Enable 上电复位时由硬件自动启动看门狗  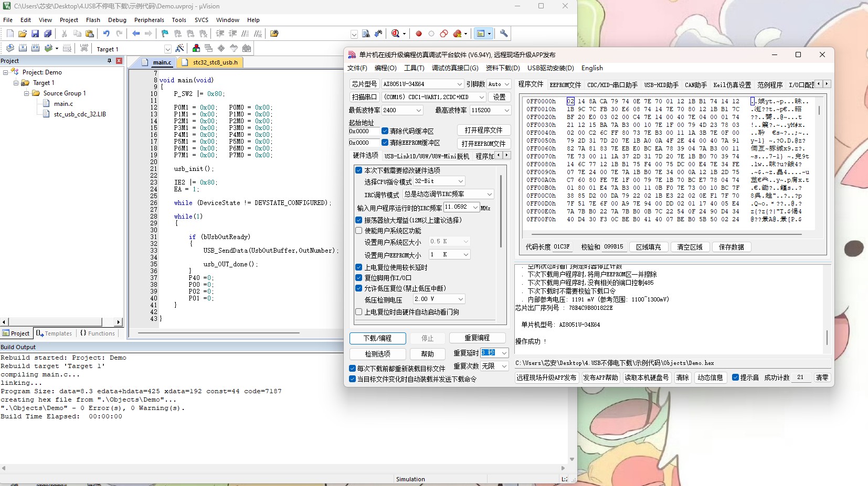[359, 312]
